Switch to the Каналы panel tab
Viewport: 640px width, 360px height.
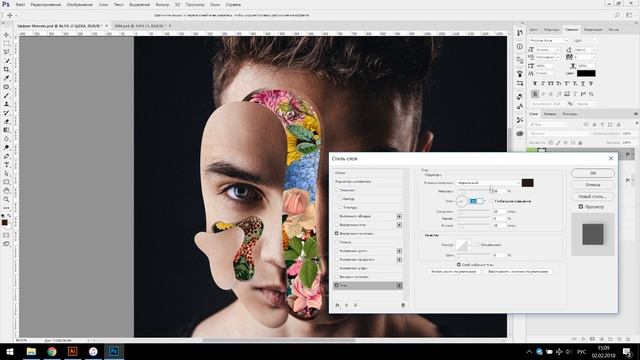550,114
